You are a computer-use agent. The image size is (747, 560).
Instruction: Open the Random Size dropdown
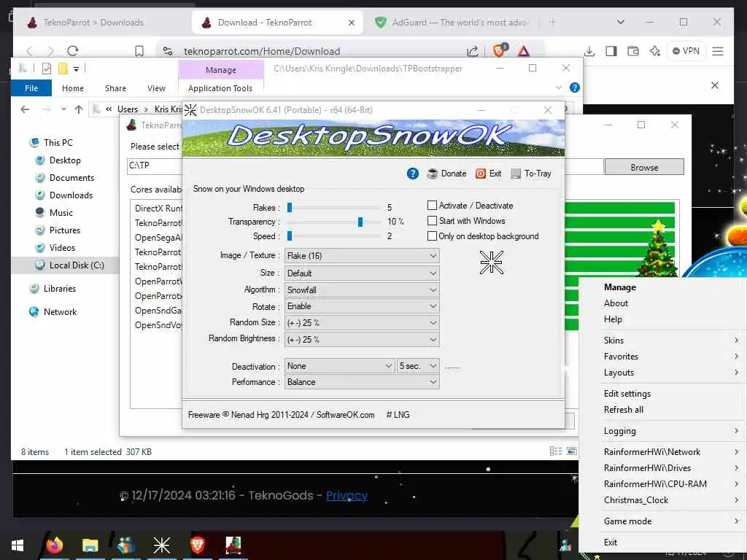coord(362,323)
